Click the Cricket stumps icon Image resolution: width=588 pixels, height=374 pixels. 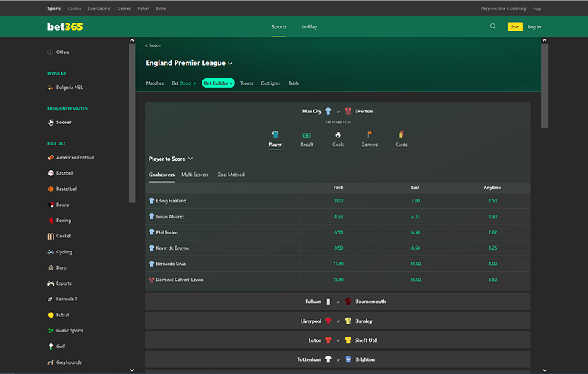pyautogui.click(x=50, y=236)
